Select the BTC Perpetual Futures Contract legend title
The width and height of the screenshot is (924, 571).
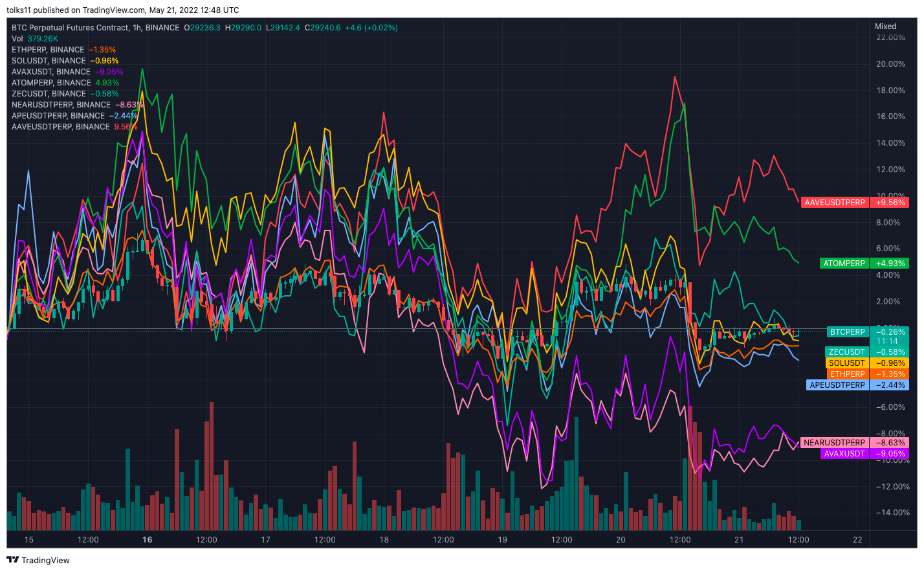pyautogui.click(x=96, y=28)
